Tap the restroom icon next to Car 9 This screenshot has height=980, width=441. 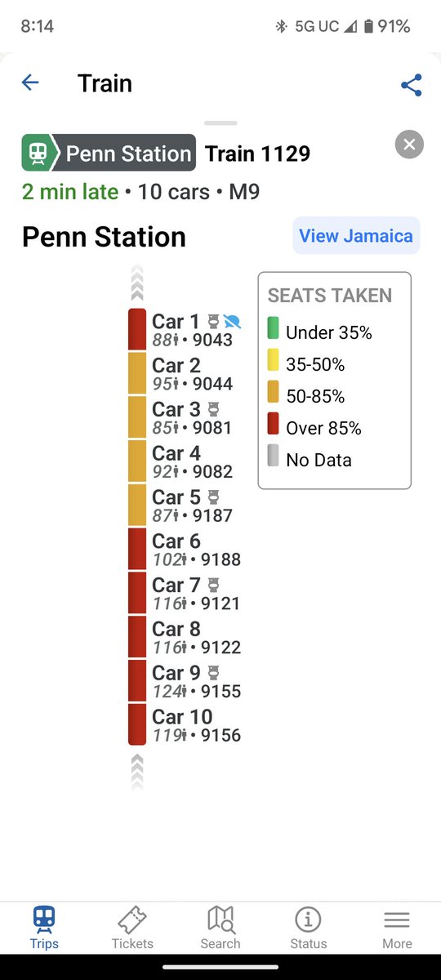(x=214, y=673)
